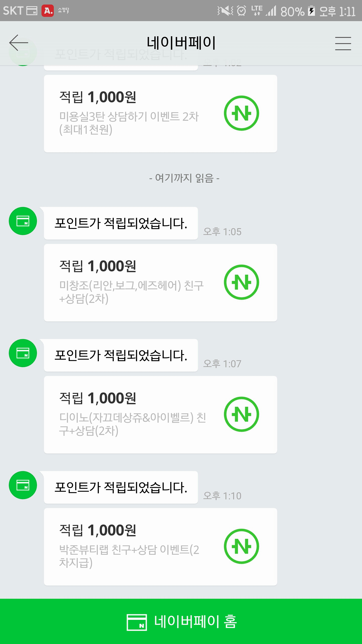The image size is (362, 644).
Task: Tap N point icon on 미창조 card
Action: tap(241, 282)
